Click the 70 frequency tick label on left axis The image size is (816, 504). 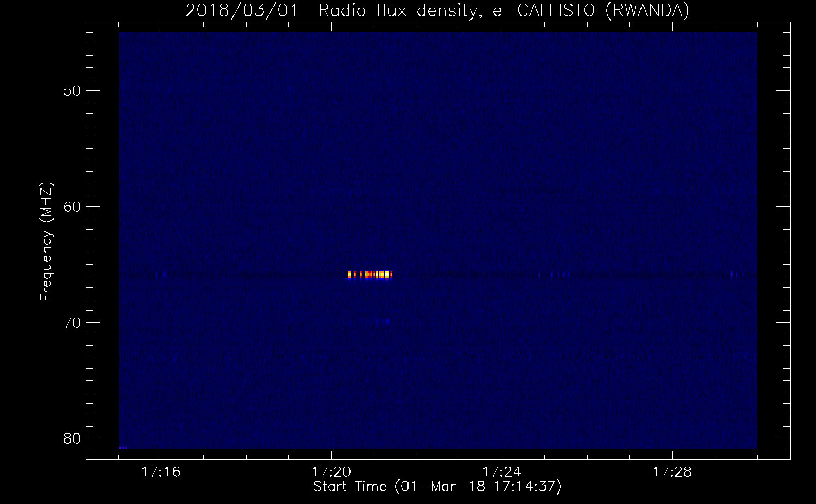click(71, 323)
